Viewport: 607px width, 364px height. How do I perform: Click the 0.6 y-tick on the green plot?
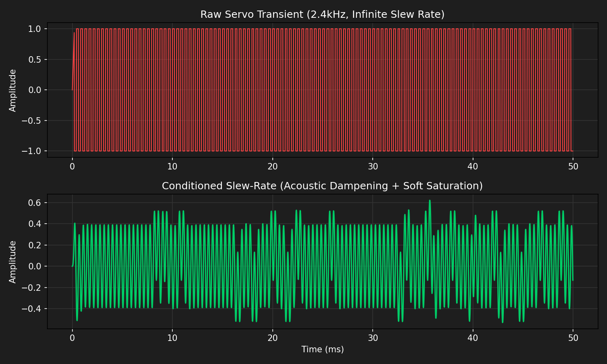[x=35, y=203]
